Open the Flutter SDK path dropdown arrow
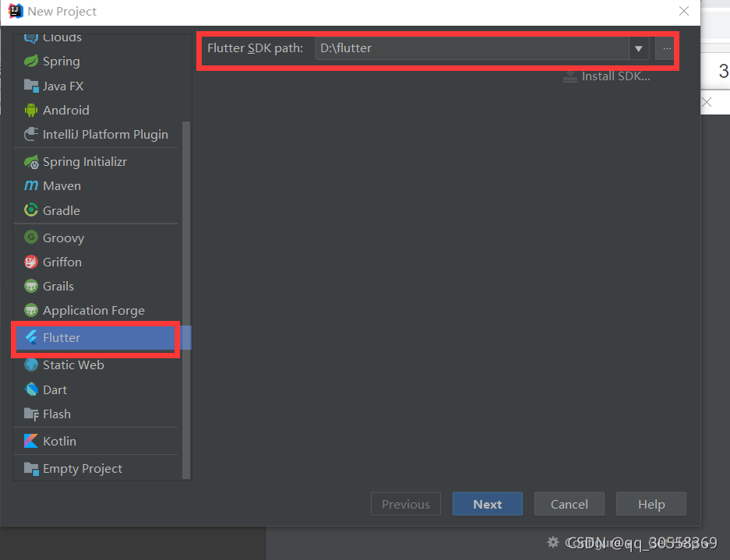Screen dimensions: 730x560 coord(639,48)
